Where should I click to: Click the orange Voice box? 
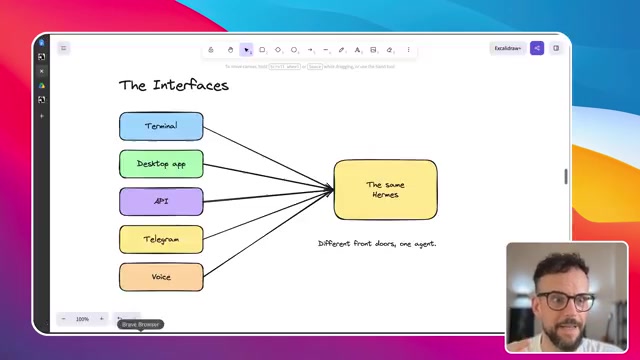coord(161,277)
